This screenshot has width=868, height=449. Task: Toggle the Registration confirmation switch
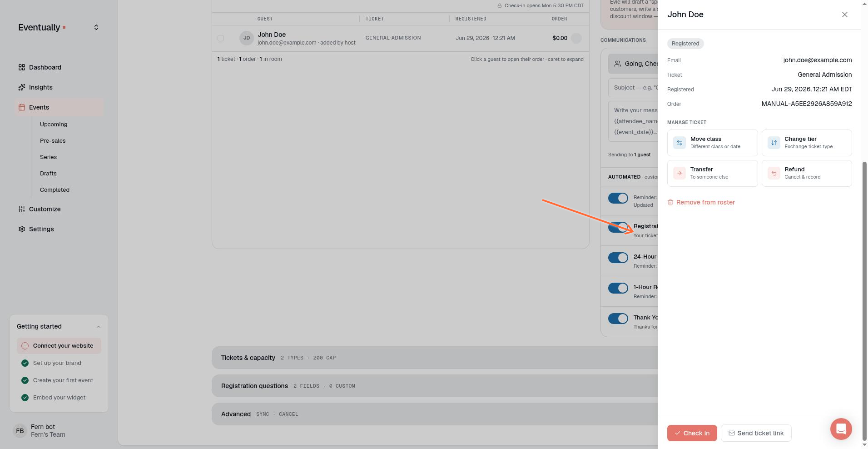(618, 227)
